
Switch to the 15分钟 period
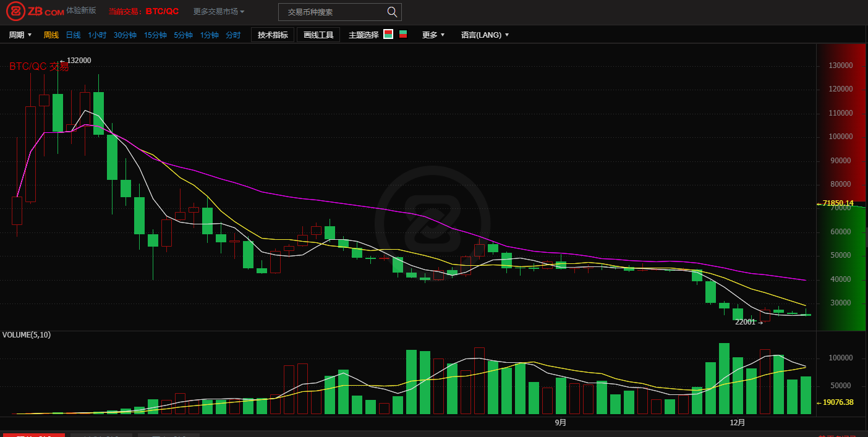[155, 35]
